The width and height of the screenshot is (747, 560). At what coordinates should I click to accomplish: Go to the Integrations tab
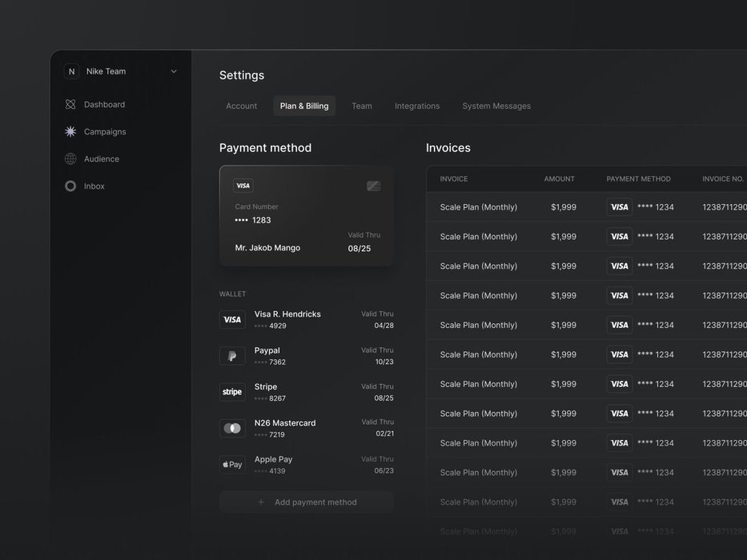click(417, 106)
